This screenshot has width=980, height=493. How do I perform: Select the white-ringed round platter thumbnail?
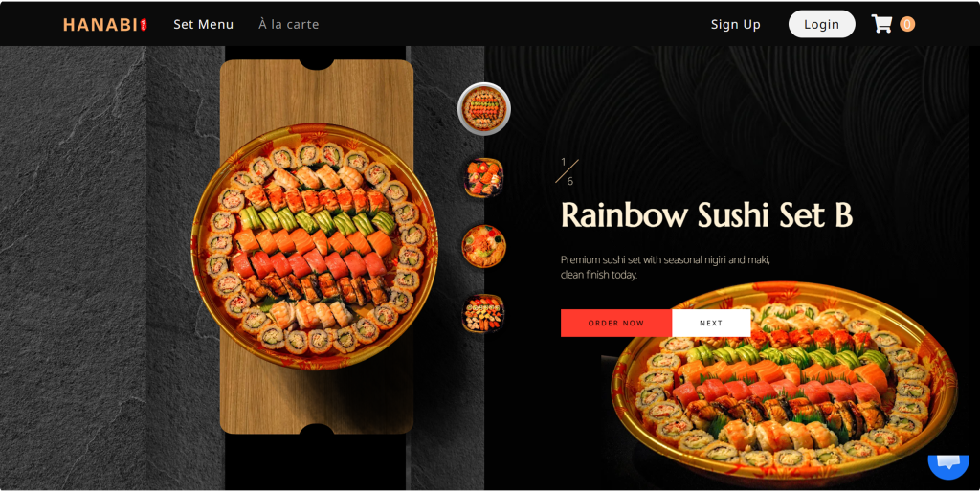[x=483, y=109]
